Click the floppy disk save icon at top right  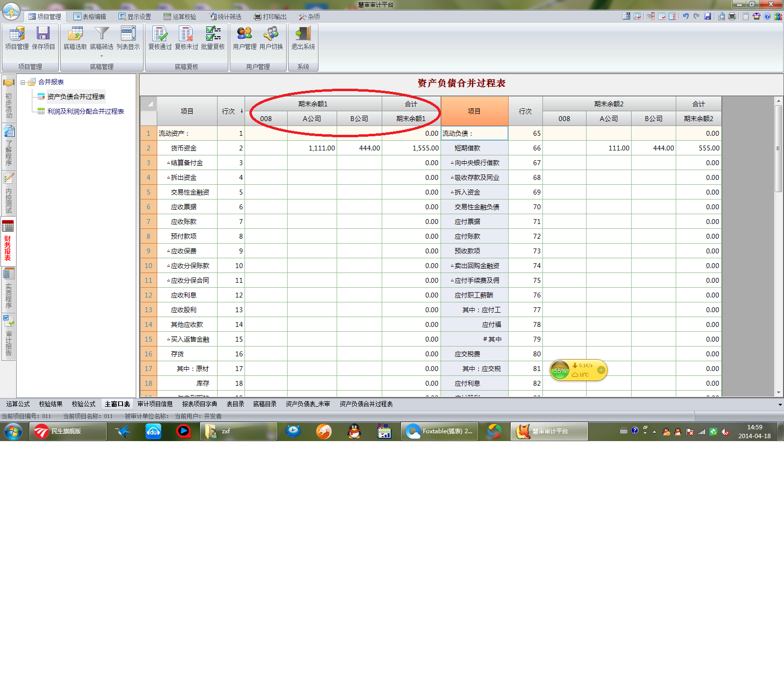click(x=708, y=16)
